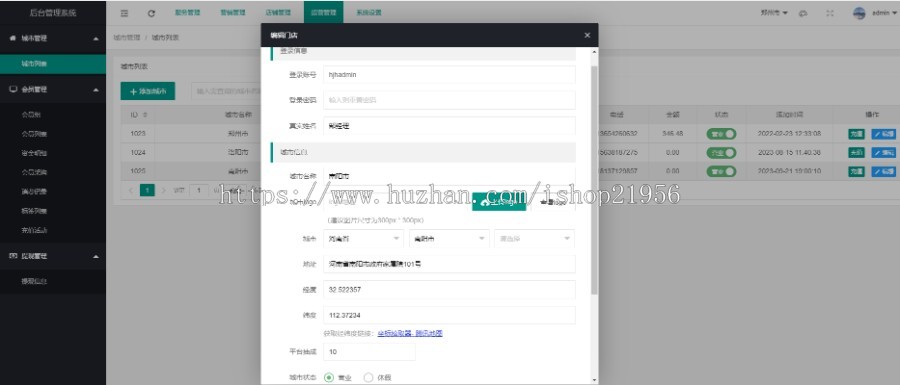Go to previous page arrow in pagination

coord(130,190)
